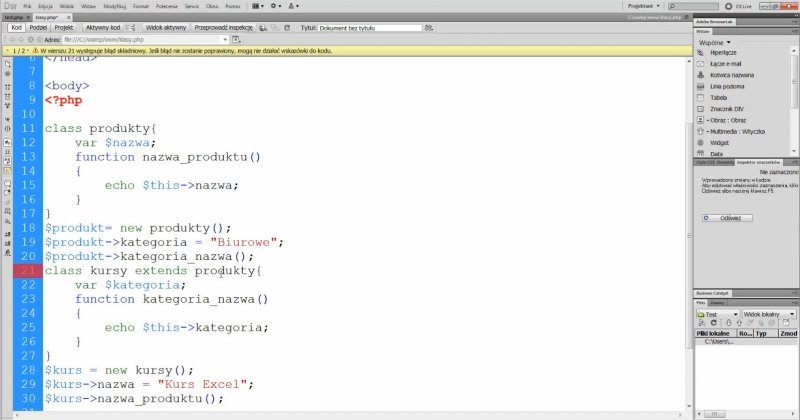Insert a Kotwica nazwana anchor
Screen dimensions: 800x420
pos(730,104)
